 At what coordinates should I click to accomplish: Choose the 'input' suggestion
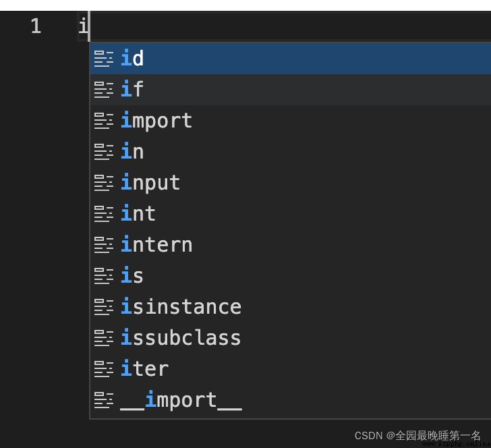click(x=290, y=183)
